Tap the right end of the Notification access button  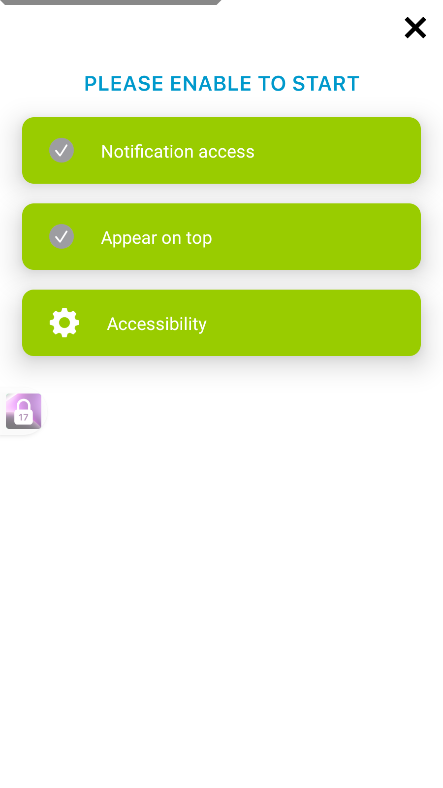point(397,150)
